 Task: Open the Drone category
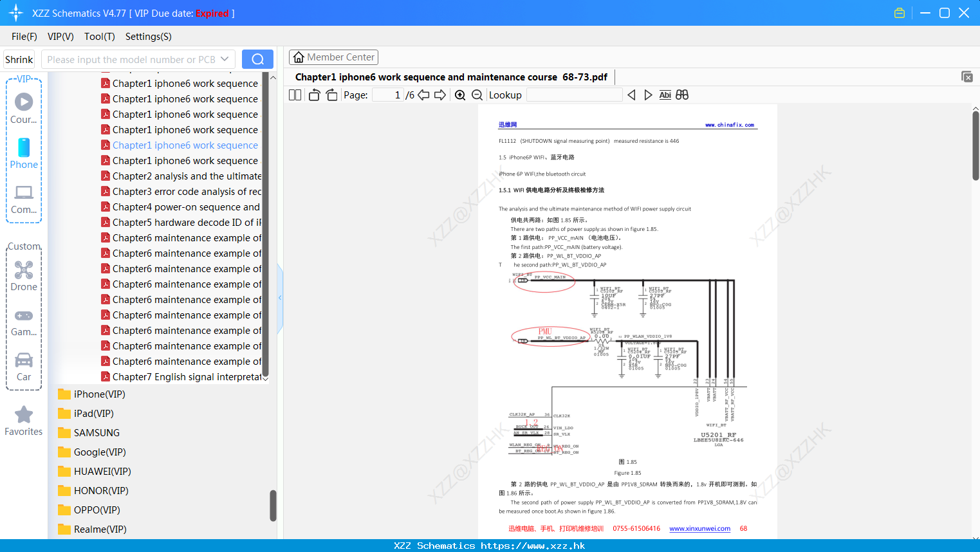[24, 276]
